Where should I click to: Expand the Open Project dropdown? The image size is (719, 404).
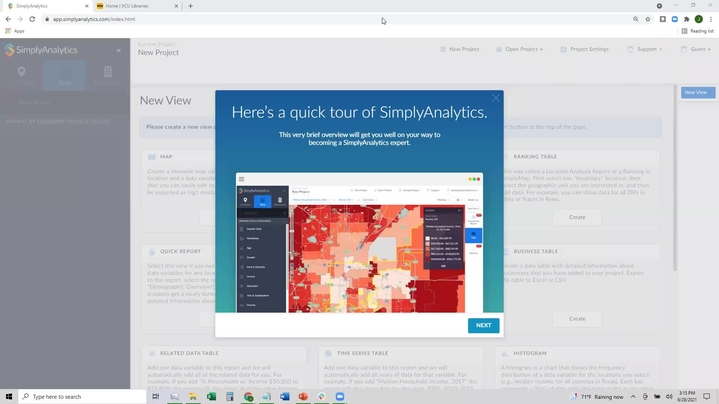520,49
